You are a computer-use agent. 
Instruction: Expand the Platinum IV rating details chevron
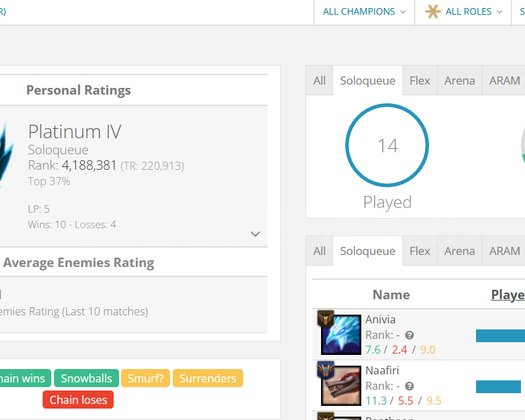[x=255, y=234]
